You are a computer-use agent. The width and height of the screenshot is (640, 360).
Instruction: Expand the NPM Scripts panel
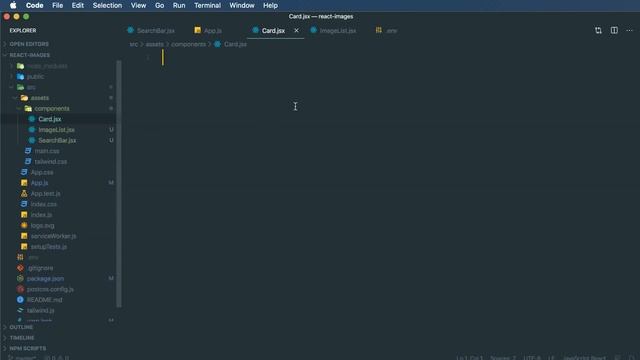click(x=28, y=349)
